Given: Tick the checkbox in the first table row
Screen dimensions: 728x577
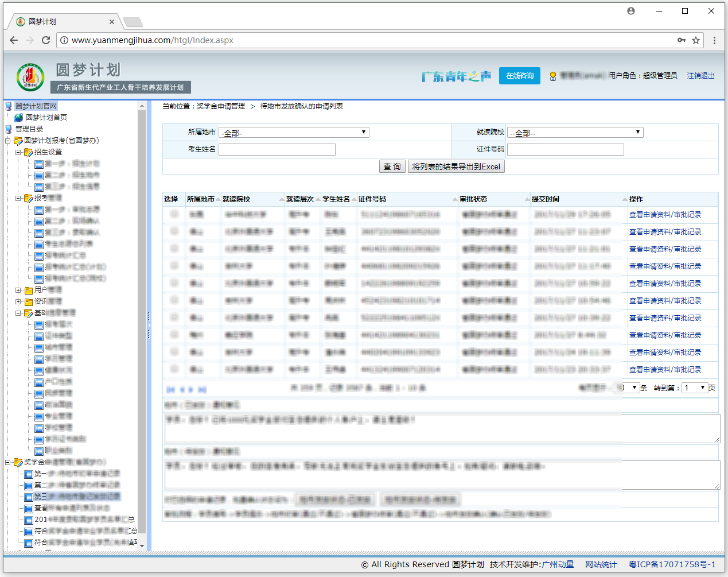Looking at the screenshot, I should coord(174,214).
